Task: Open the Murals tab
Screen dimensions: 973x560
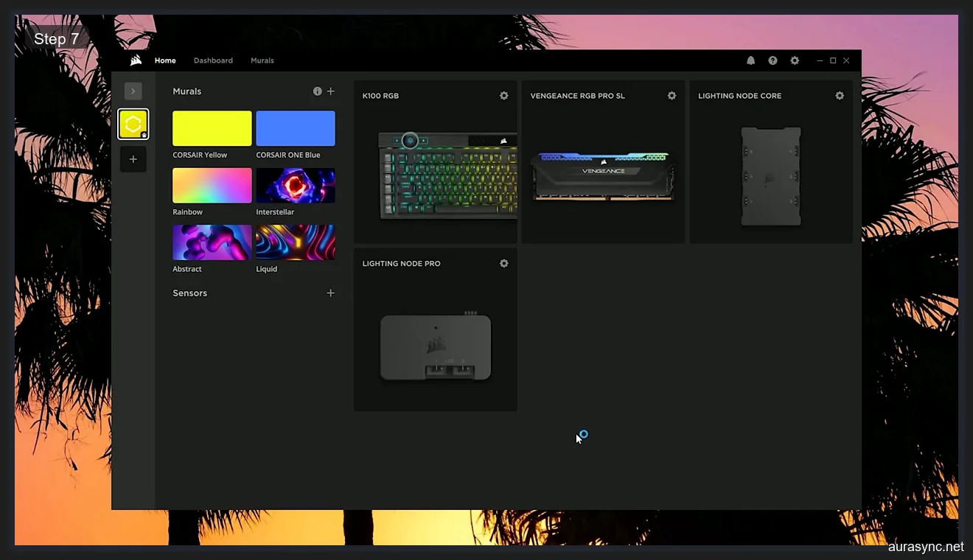Action: [x=262, y=60]
